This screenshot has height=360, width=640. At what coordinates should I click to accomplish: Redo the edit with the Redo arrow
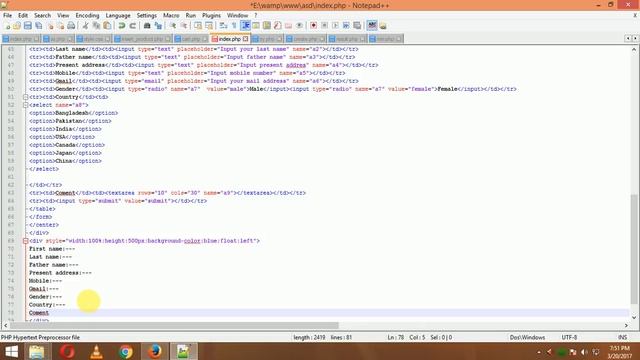point(133,26)
